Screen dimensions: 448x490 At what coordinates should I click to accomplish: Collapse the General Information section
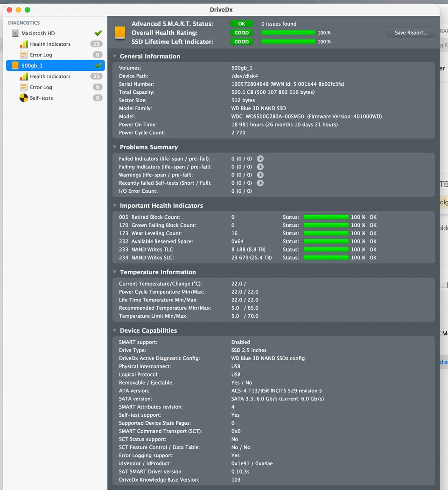tap(115, 56)
